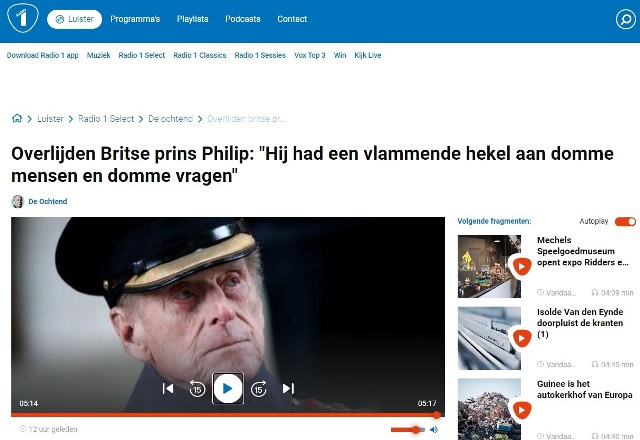
Task: Open the Radio 1 Classics link
Action: click(x=200, y=55)
